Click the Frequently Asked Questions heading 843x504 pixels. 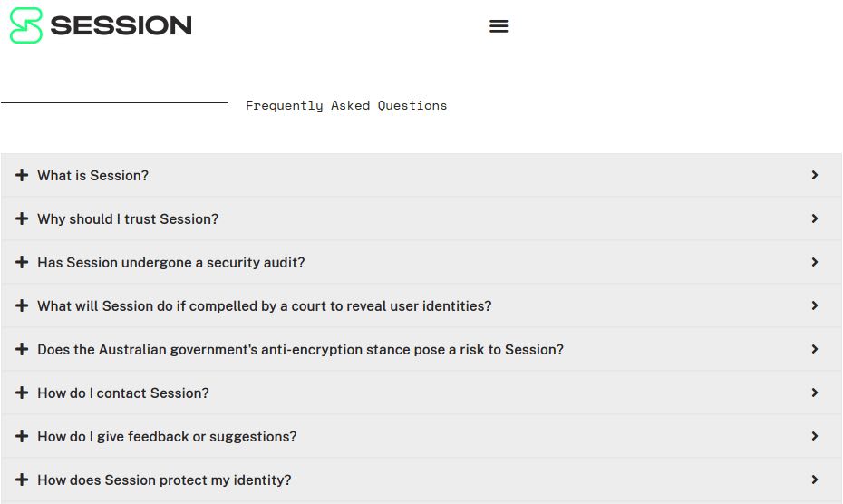(x=346, y=105)
